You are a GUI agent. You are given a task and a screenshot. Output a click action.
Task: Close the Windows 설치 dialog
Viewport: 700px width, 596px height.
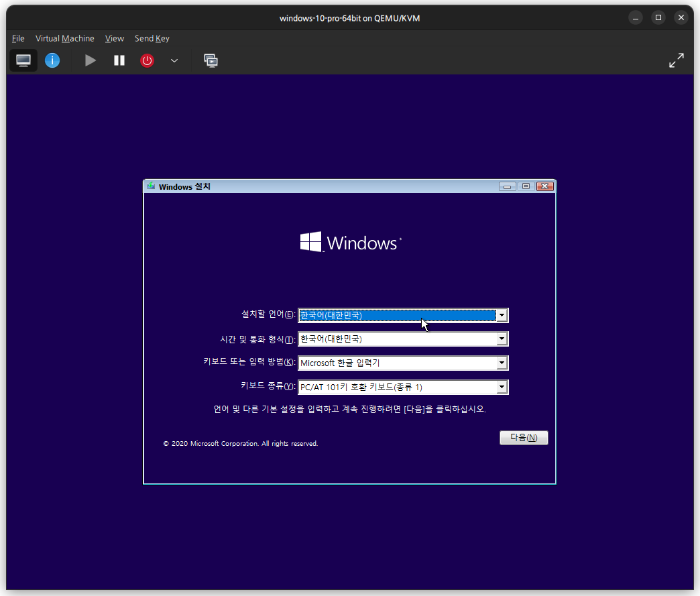(x=545, y=186)
